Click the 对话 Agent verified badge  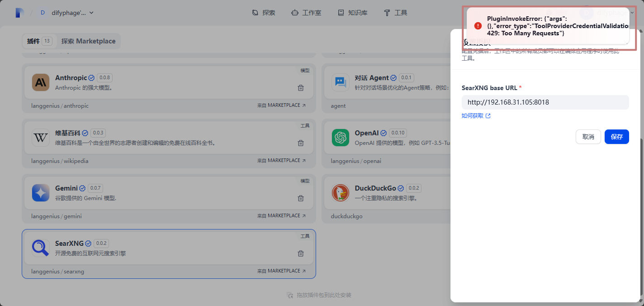393,78
